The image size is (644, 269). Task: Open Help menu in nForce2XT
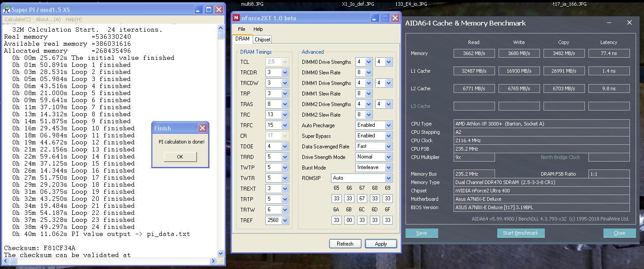click(x=258, y=29)
